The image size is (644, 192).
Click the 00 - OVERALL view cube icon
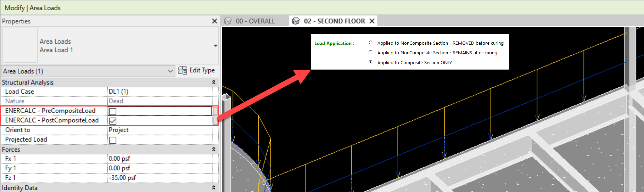(228, 21)
